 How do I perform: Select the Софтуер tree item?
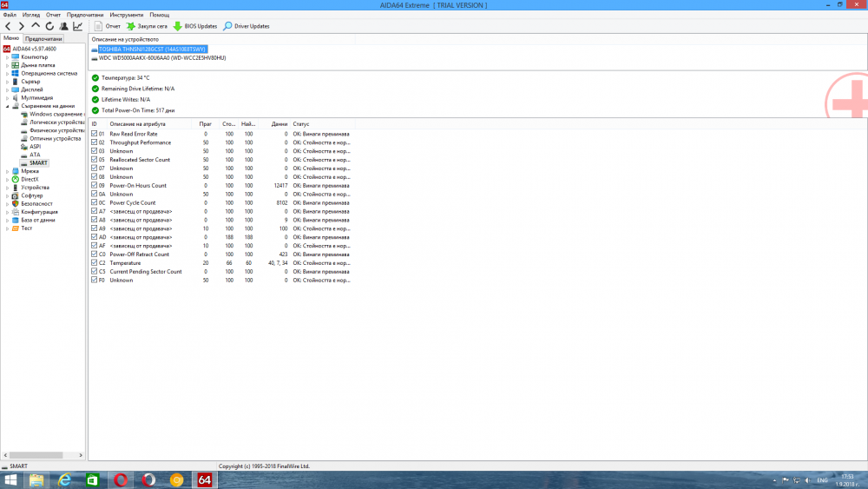(x=32, y=195)
